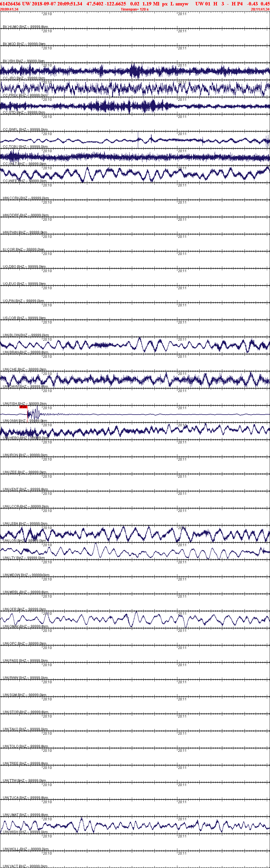Click the latitude value 47.5402
270x868 pixels.
pyautogui.click(x=95, y=4)
